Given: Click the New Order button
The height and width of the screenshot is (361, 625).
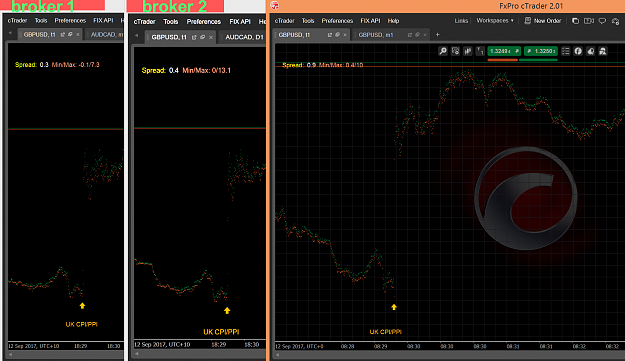Looking at the screenshot, I should point(543,21).
